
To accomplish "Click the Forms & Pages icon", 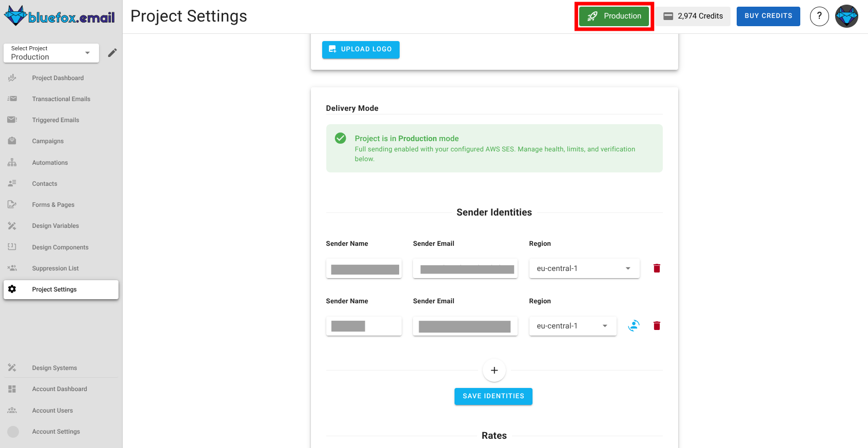I will point(12,204).
